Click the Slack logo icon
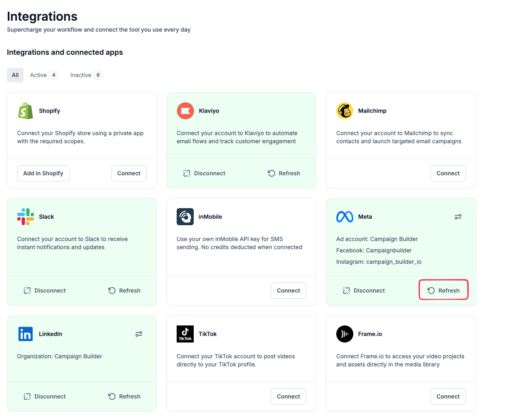Image resolution: width=532 pixels, height=420 pixels. (x=26, y=217)
